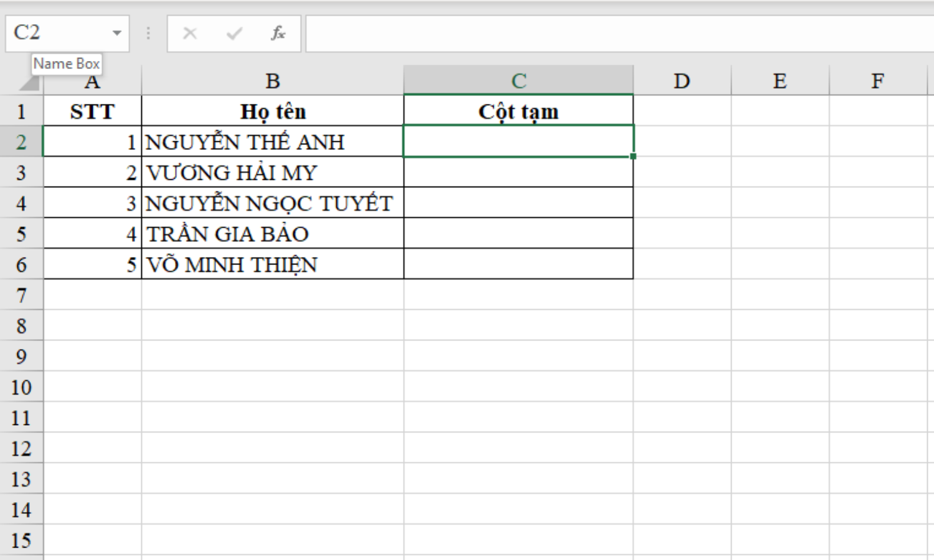Select empty cell D1 under column D
The height and width of the screenshot is (560, 934).
coord(681,111)
